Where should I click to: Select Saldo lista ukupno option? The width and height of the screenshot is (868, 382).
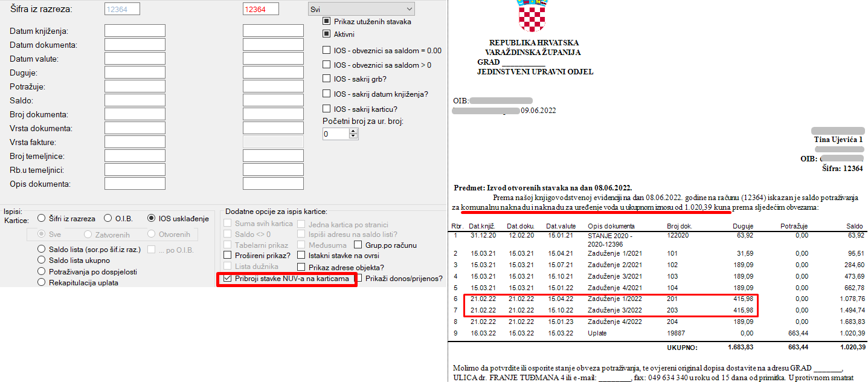tap(42, 260)
